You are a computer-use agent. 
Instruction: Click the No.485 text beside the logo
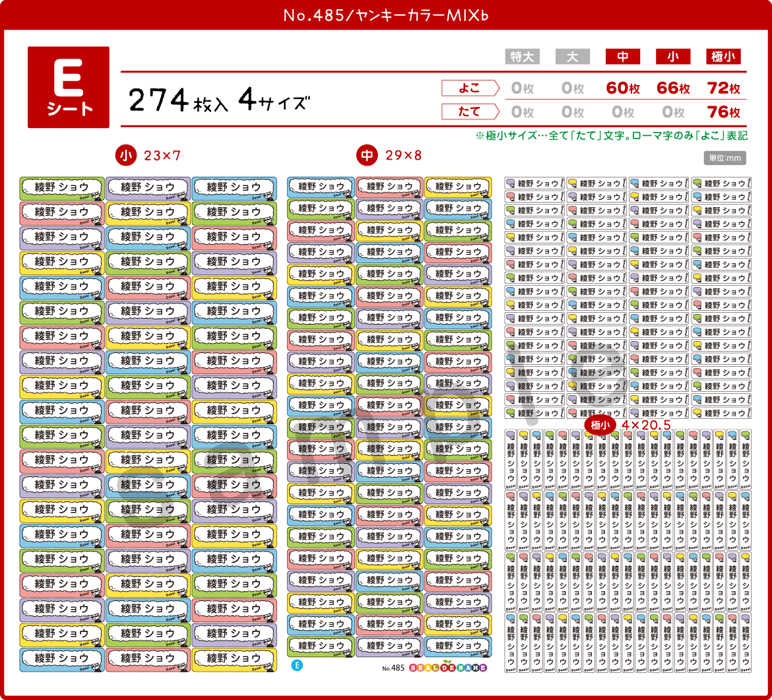(393, 668)
